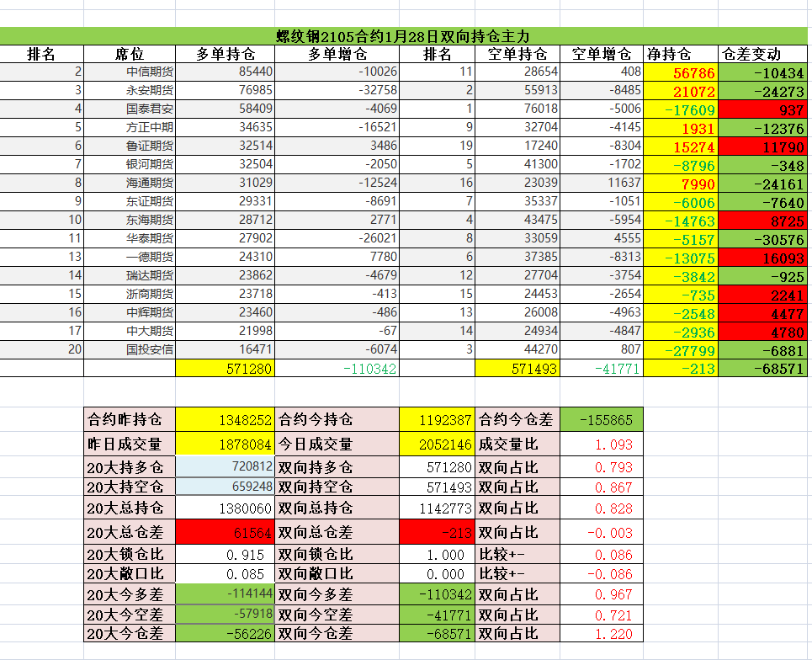Select the 东海期货 cell
Screen dimensions: 812x660
coord(130,221)
